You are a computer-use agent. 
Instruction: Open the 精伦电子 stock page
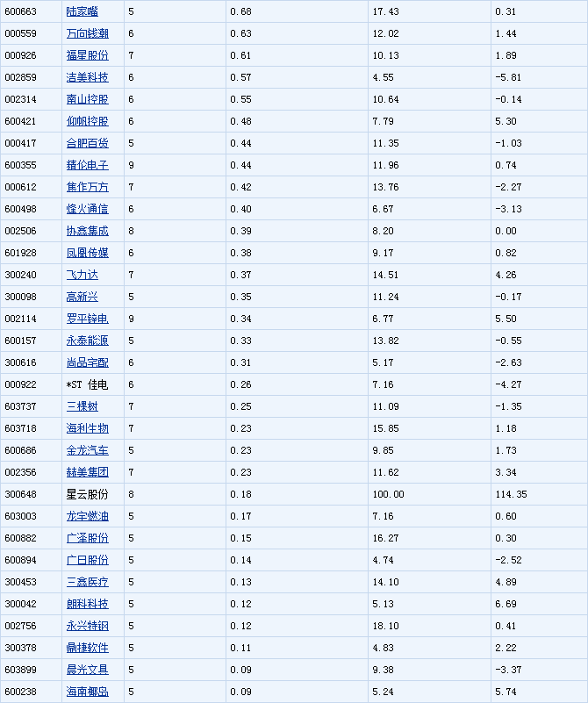[x=88, y=165]
